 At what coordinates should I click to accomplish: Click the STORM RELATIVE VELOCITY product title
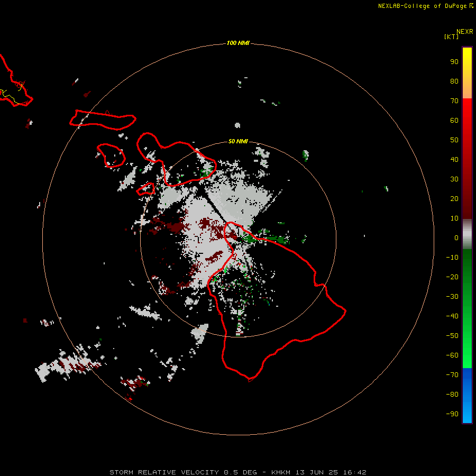click(164, 472)
